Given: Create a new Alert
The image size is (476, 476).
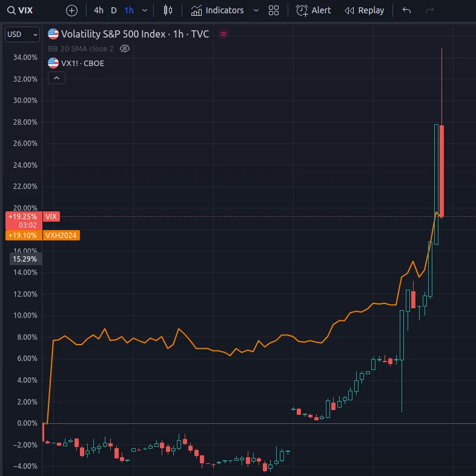Looking at the screenshot, I should (x=313, y=10).
